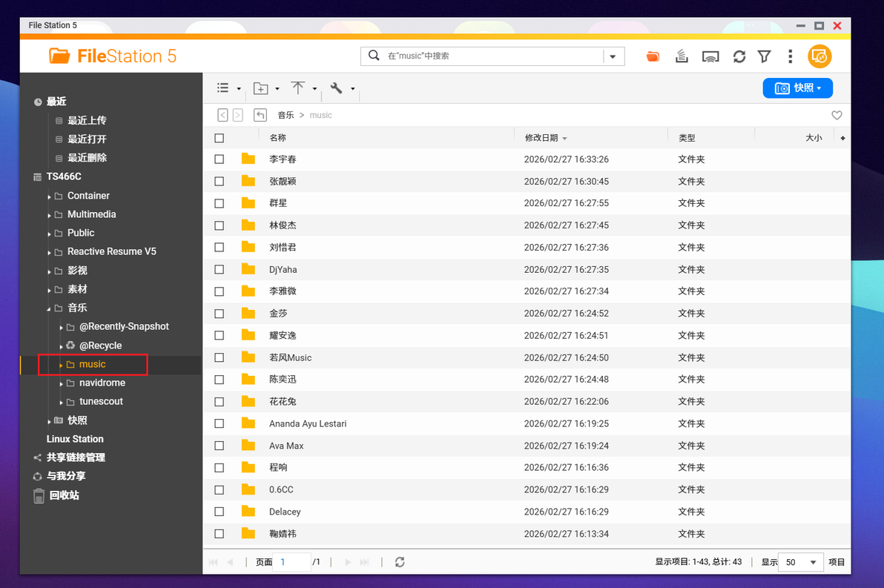The image size is (884, 588).
Task: Open the three-dot more settings menu
Action: coord(790,56)
